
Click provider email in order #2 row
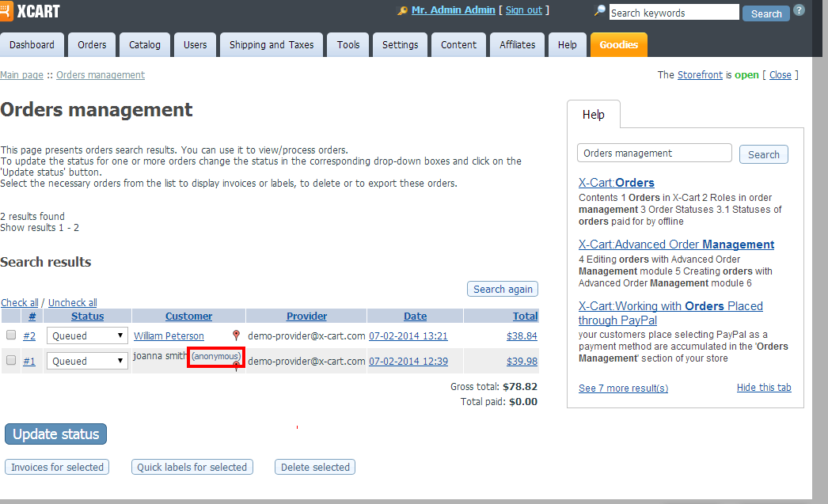pyautogui.click(x=306, y=335)
